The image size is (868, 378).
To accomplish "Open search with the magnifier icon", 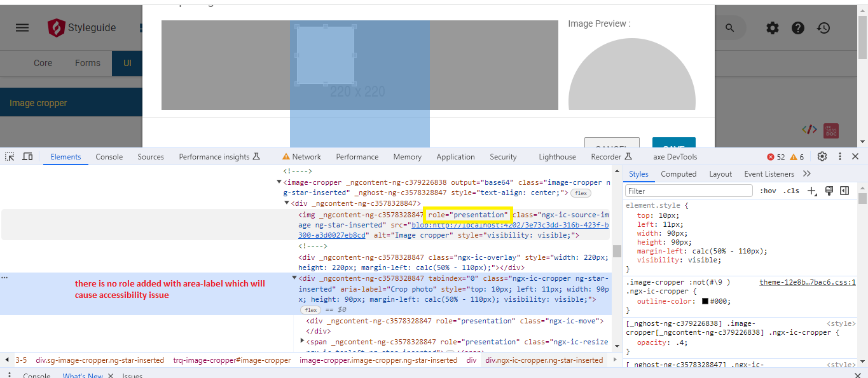I will pos(729,27).
